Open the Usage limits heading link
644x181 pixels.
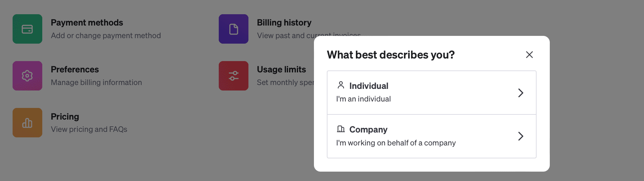[x=281, y=69]
